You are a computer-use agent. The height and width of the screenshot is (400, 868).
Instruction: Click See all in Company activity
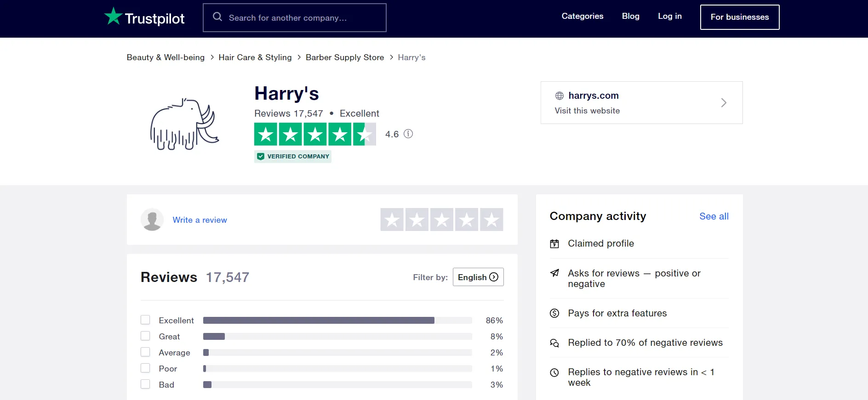[x=714, y=216]
